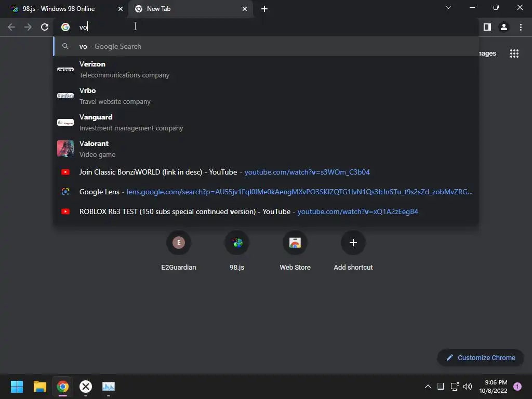Select the New Tab tab

pyautogui.click(x=190, y=9)
